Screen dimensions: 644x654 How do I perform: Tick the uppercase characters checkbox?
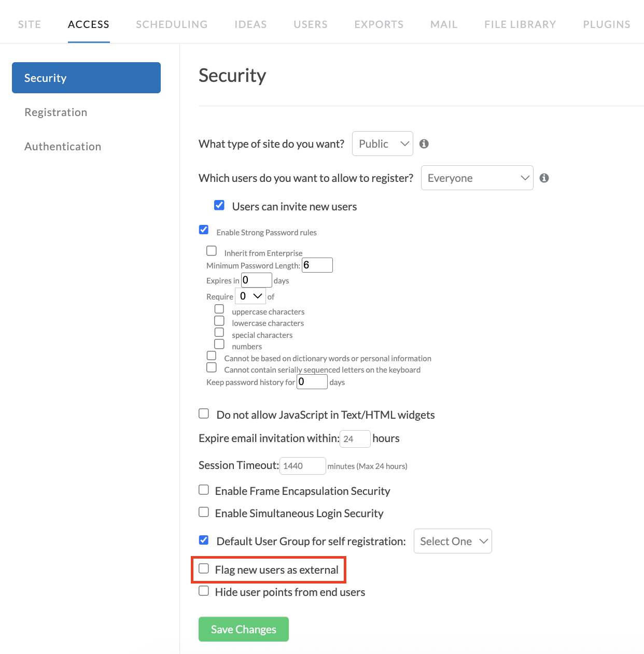219,309
